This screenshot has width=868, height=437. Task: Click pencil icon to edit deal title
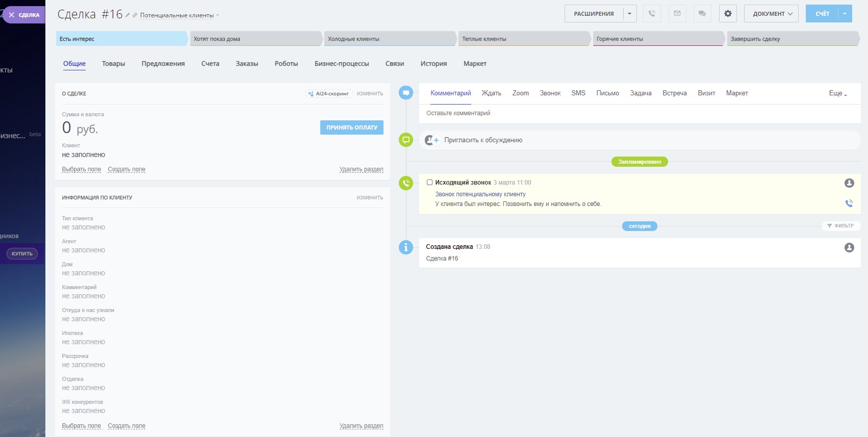[127, 15]
